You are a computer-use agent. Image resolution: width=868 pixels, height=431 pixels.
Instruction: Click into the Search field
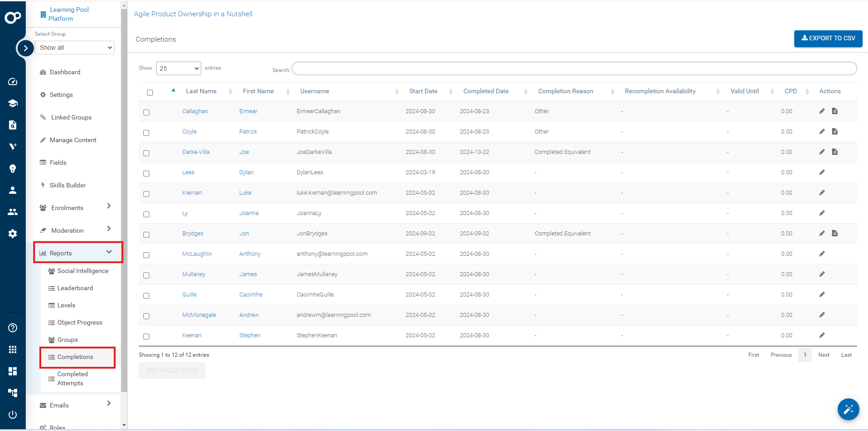574,69
